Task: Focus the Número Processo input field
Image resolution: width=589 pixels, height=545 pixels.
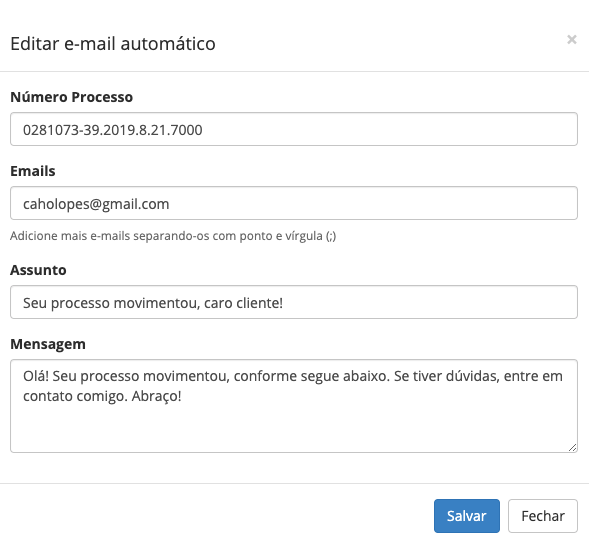Action: tap(294, 129)
